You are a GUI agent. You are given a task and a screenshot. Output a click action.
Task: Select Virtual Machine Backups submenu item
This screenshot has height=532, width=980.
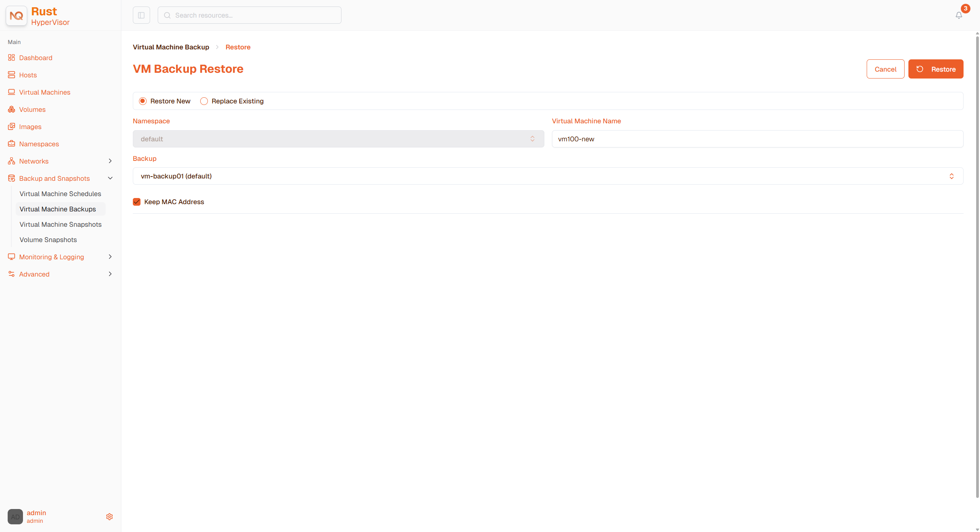[60, 209]
